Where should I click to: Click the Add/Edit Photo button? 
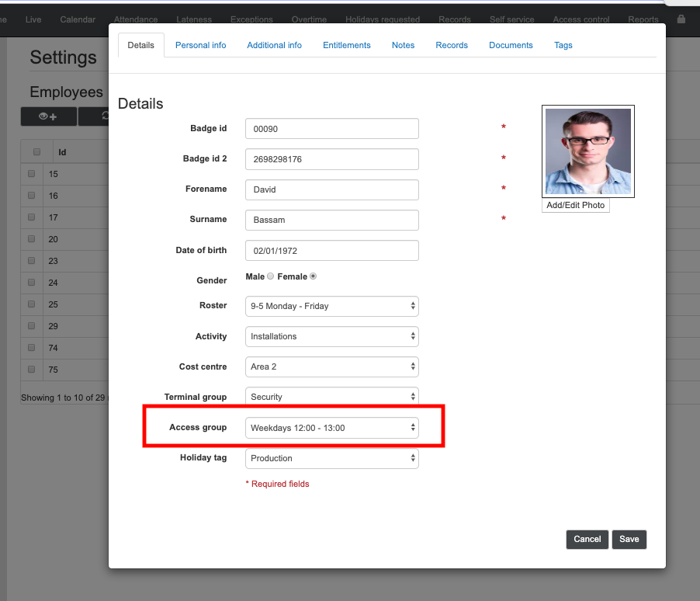coord(575,206)
